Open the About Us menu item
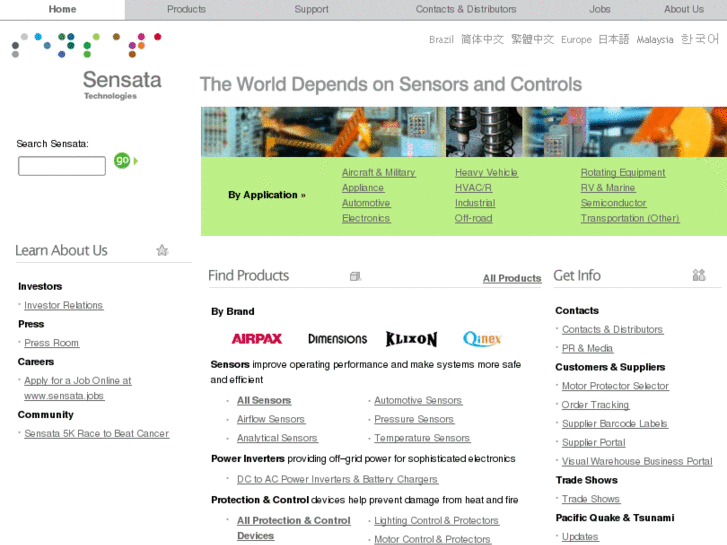Image resolution: width=727 pixels, height=545 pixels. click(683, 9)
